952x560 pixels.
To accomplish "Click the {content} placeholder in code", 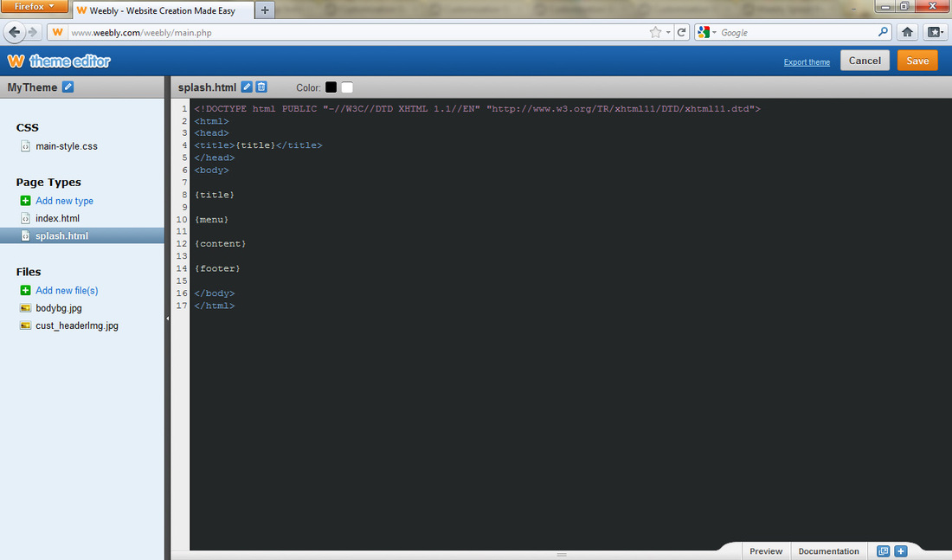I will click(221, 243).
